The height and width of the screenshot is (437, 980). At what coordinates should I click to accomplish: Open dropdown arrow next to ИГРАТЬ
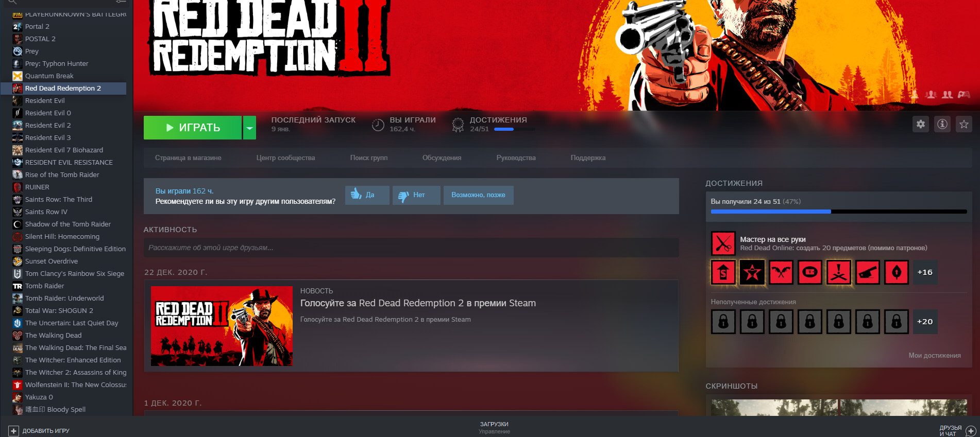pyautogui.click(x=249, y=128)
